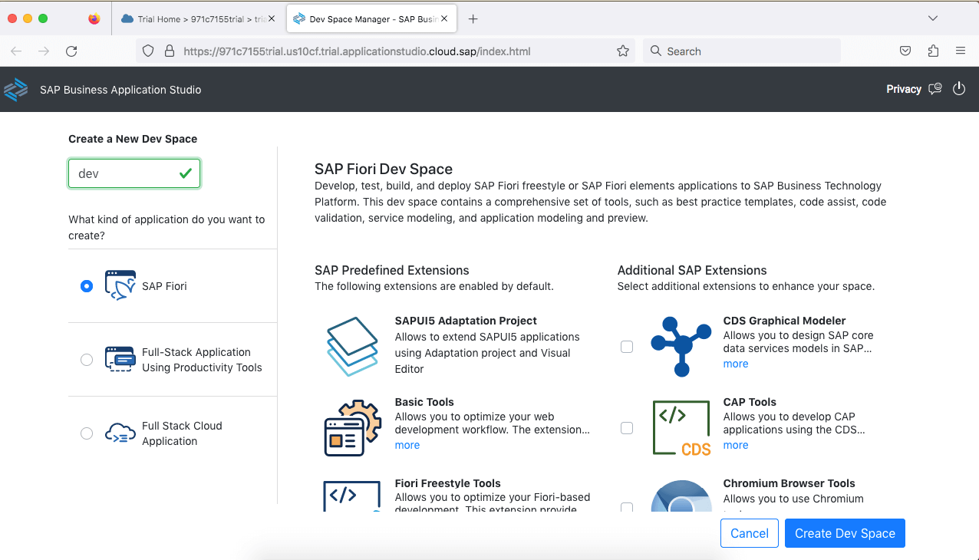Click 'more' under CAP Tools
Viewport: 979px width, 560px height.
[736, 445]
